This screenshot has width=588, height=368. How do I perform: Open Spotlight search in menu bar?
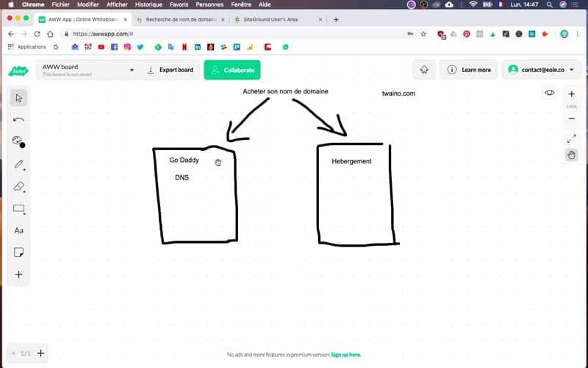tap(549, 4)
